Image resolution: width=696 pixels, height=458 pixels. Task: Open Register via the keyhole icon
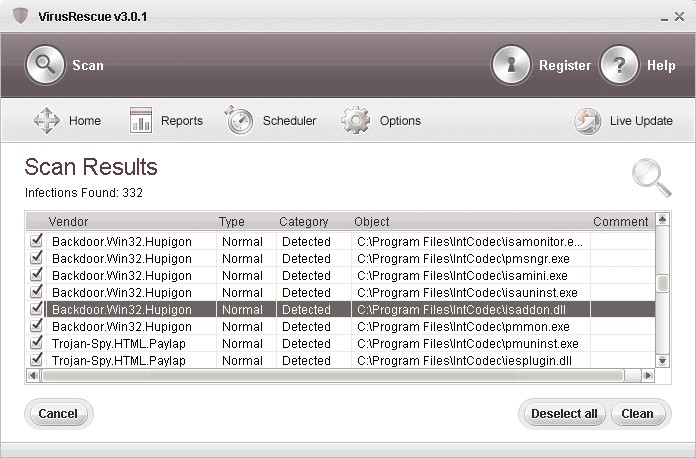[x=511, y=66]
